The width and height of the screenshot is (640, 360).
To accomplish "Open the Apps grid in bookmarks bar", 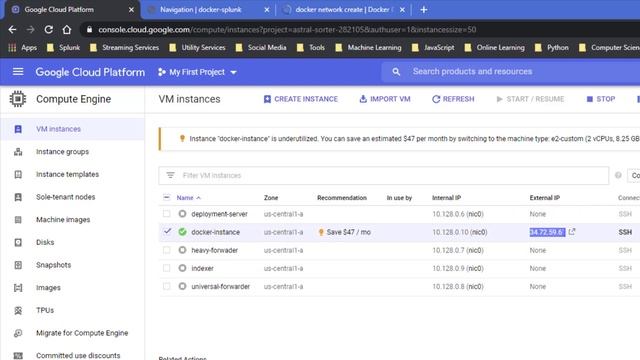I will 23,48.
